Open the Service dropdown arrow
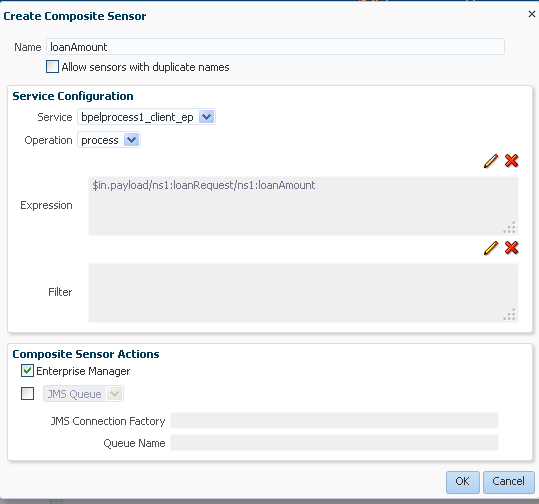539x504 pixels. pos(207,117)
